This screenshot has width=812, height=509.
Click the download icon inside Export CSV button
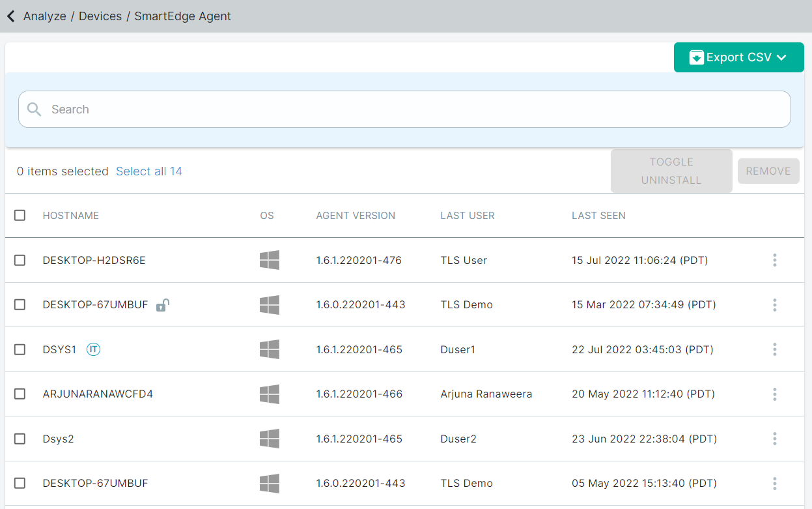point(696,57)
